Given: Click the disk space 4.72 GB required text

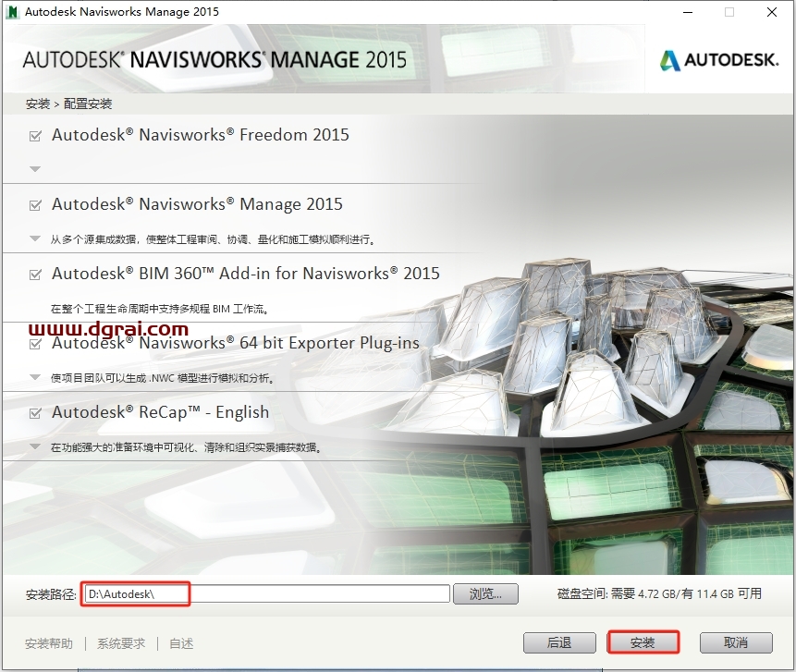Looking at the screenshot, I should coord(659,593).
